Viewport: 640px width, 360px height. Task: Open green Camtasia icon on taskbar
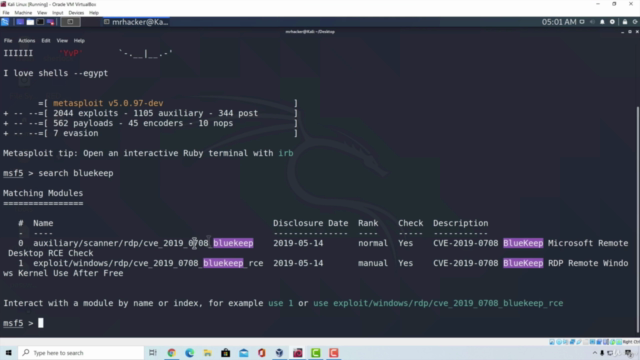316,353
